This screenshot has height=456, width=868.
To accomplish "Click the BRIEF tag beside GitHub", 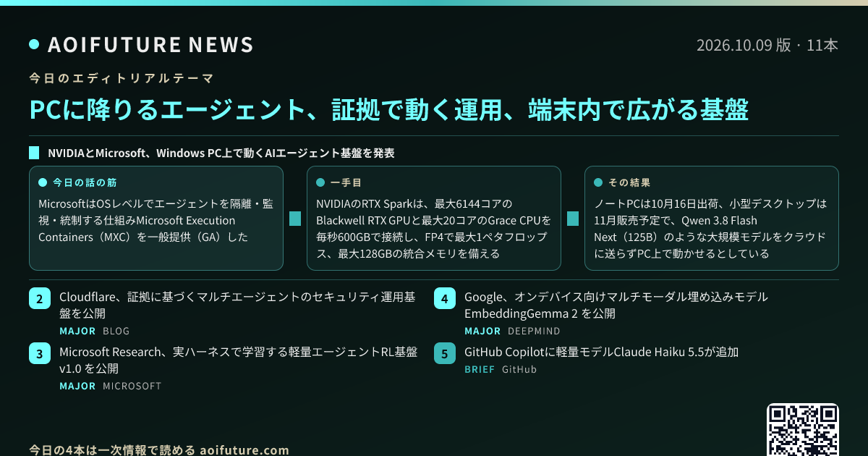I will coord(480,369).
